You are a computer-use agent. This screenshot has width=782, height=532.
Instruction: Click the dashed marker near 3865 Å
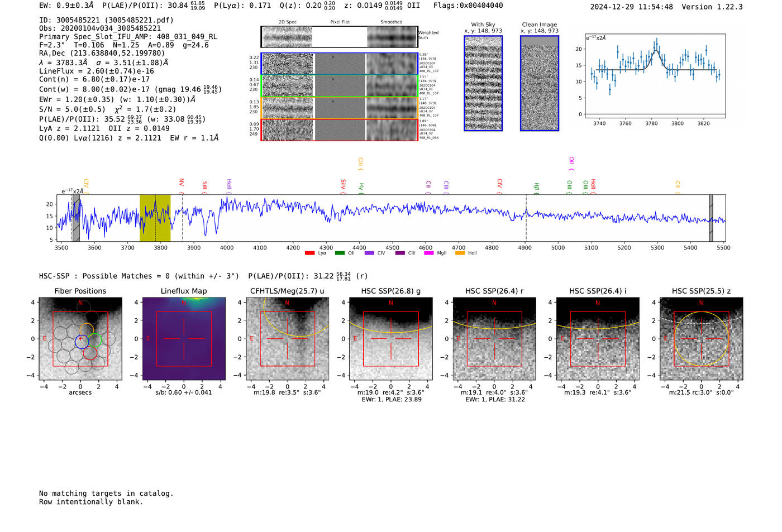[x=183, y=218]
